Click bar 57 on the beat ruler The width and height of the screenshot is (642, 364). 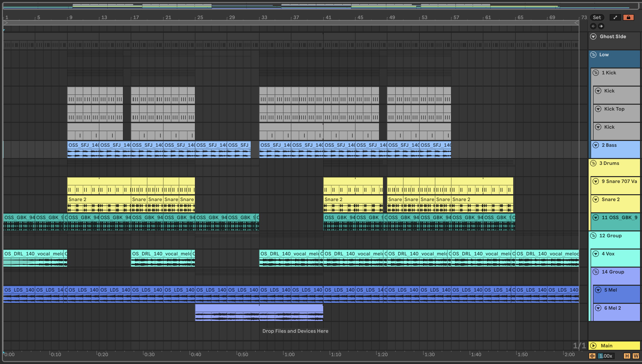[x=456, y=17]
